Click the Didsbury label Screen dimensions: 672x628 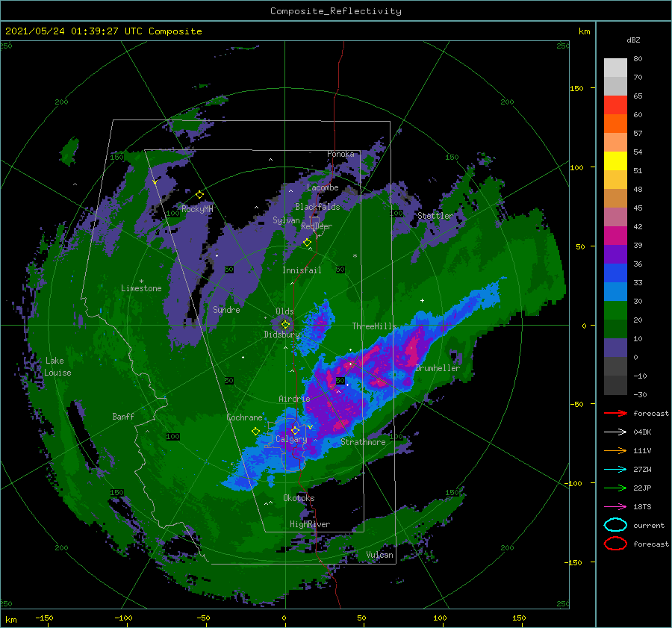coord(281,335)
